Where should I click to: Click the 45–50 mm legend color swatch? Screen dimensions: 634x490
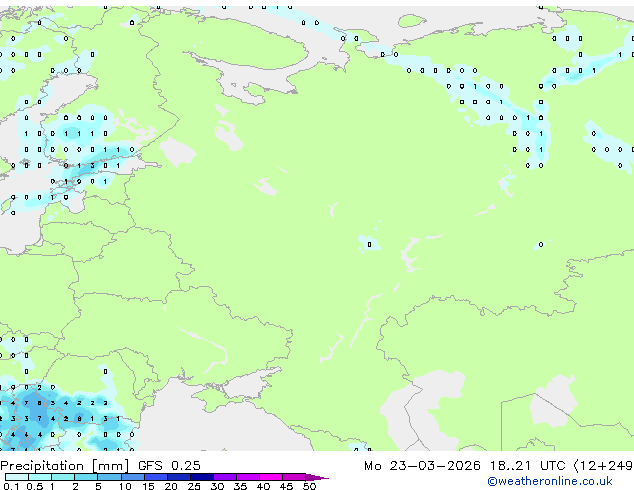tap(294, 477)
